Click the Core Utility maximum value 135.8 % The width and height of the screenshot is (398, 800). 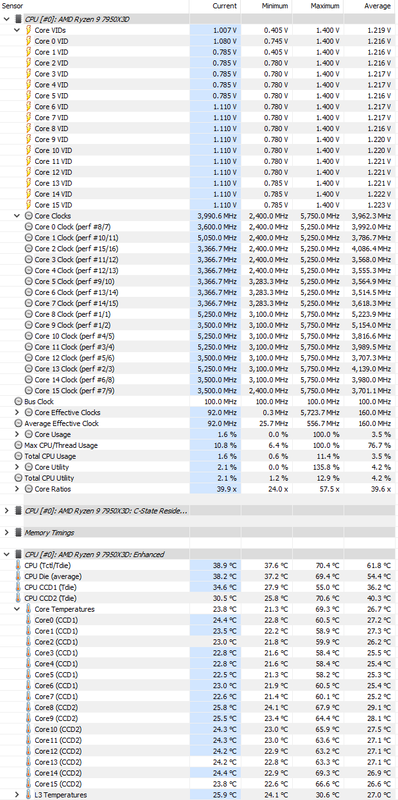(327, 467)
